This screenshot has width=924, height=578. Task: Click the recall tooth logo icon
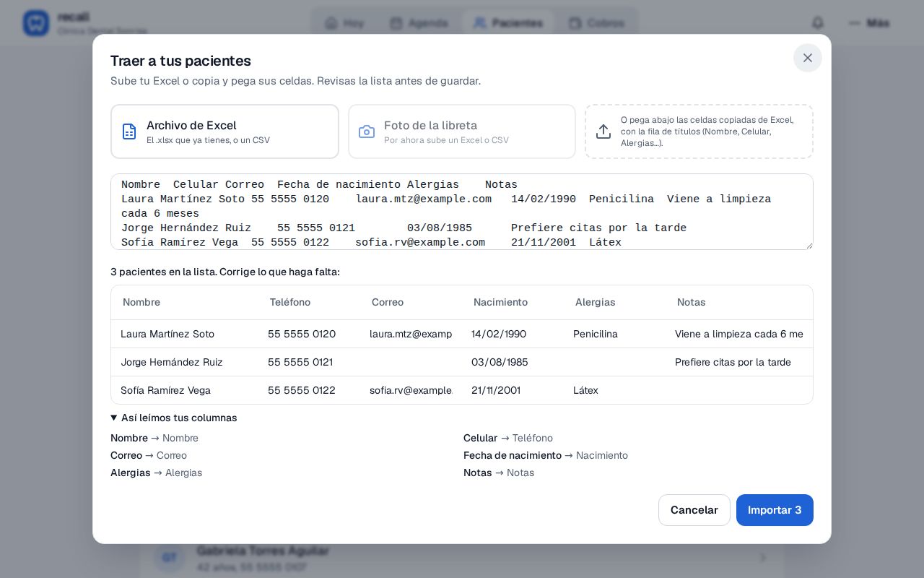(x=36, y=23)
